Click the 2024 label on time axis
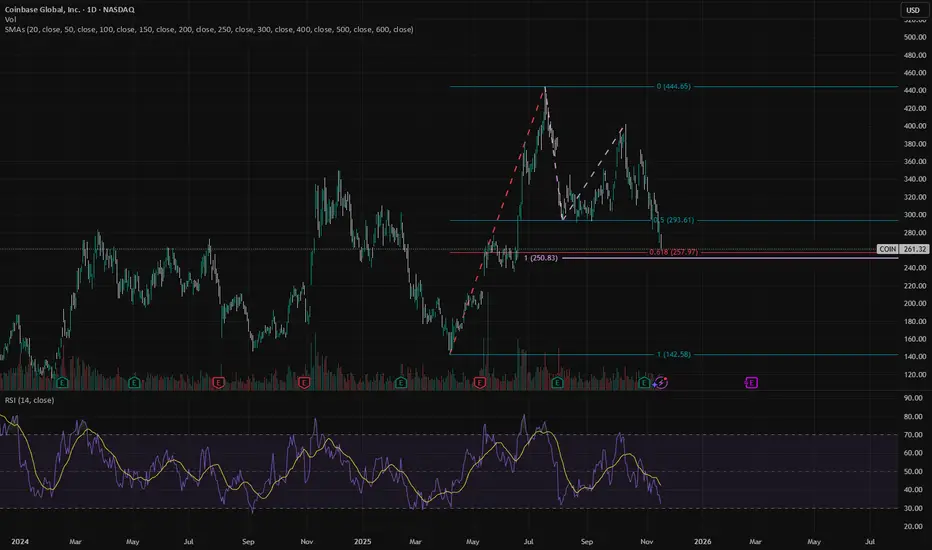 [20, 542]
